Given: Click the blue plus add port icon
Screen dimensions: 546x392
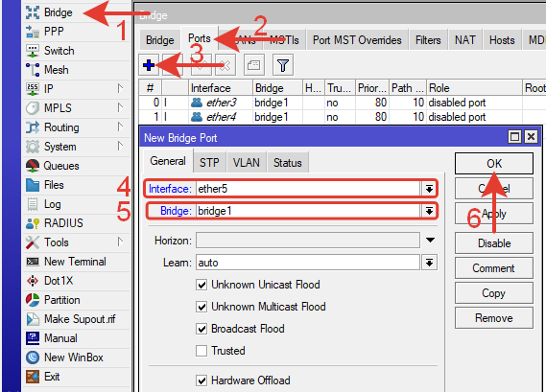Looking at the screenshot, I should tap(149, 65).
